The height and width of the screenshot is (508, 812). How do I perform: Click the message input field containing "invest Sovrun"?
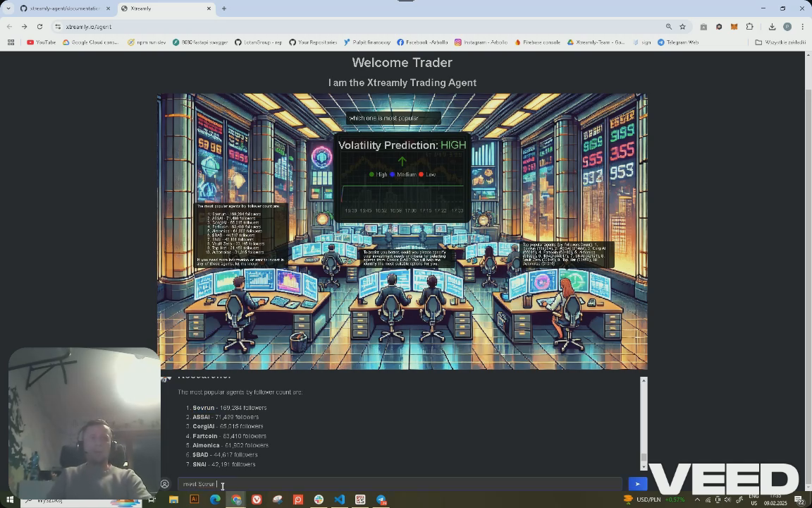point(399,484)
